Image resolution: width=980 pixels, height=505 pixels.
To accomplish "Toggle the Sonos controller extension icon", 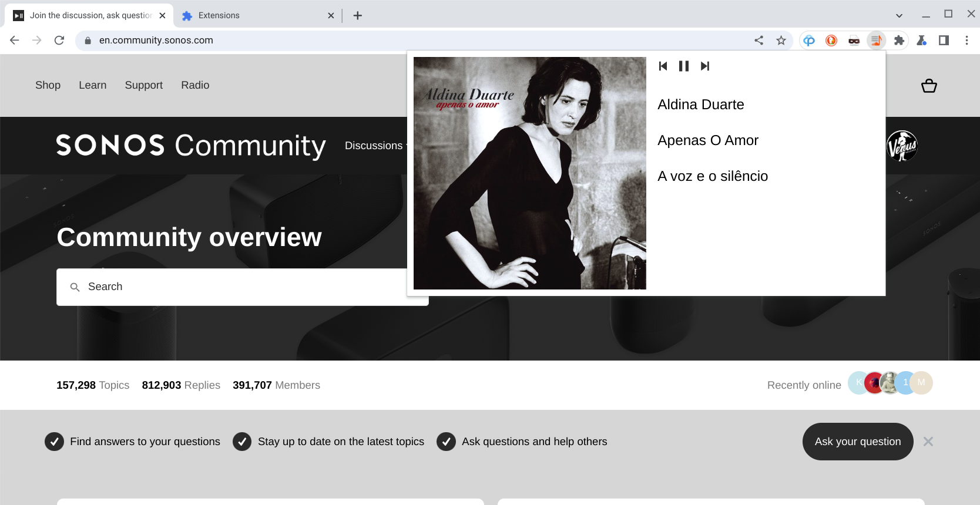I will coord(876,40).
